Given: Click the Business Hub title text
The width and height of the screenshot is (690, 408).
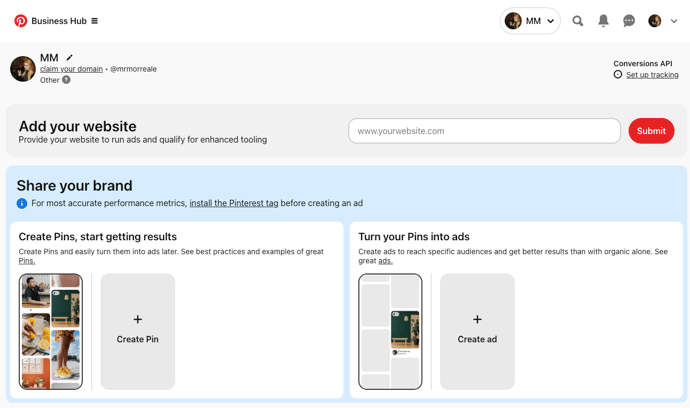Looking at the screenshot, I should tap(59, 21).
